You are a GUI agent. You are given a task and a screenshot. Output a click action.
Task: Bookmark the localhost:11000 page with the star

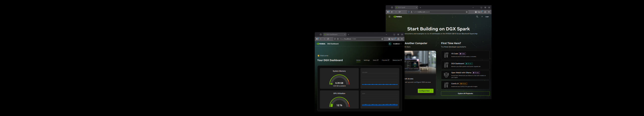point(382,39)
